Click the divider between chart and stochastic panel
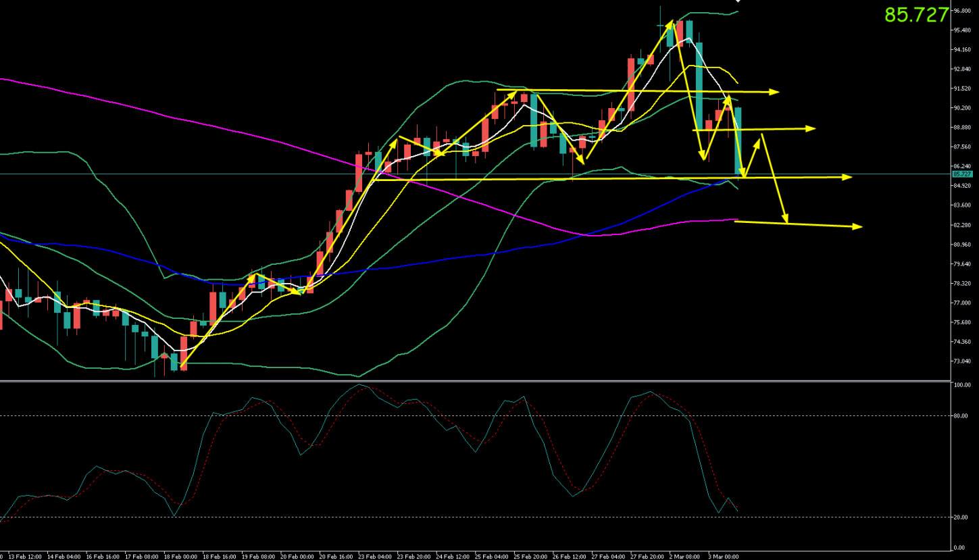 click(x=473, y=381)
